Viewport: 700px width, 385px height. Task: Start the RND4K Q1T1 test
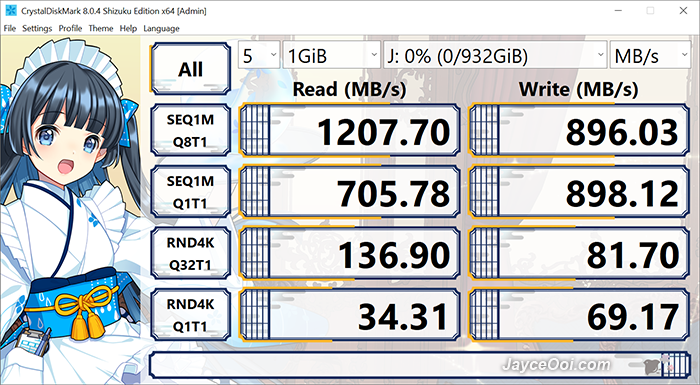pyautogui.click(x=191, y=315)
